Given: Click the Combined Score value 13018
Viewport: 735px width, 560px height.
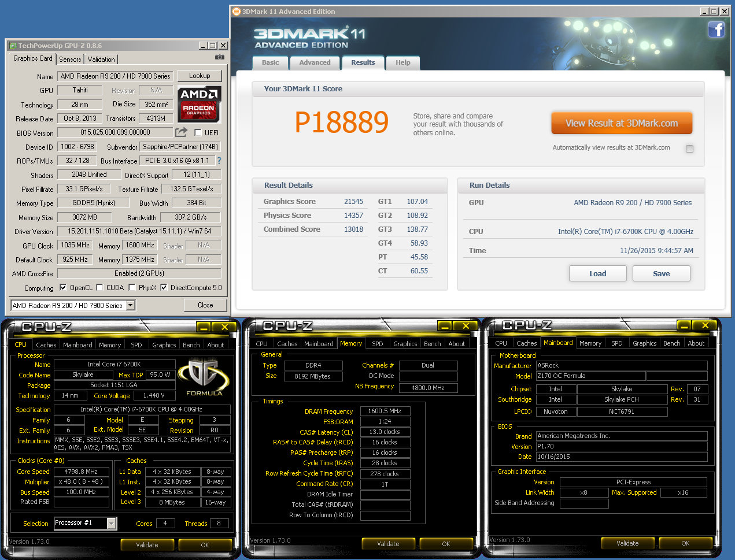Looking at the screenshot, I should (353, 229).
